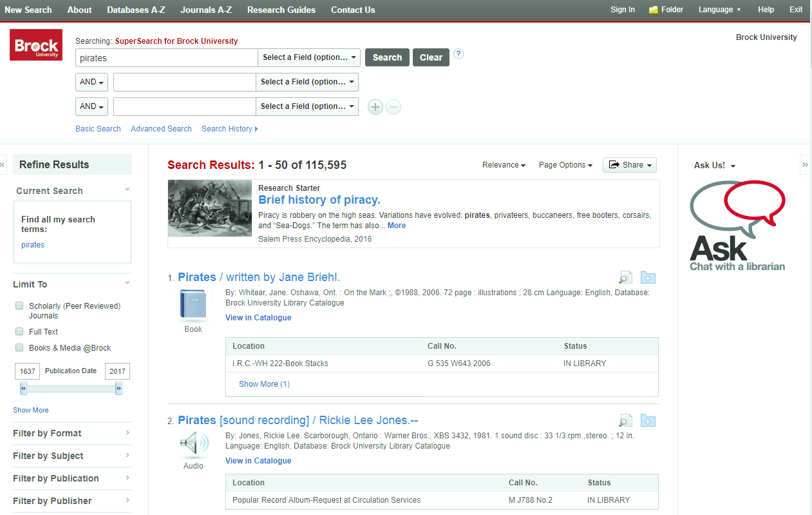The image size is (812, 515).
Task: Click the Brock University logo
Action: [36, 45]
